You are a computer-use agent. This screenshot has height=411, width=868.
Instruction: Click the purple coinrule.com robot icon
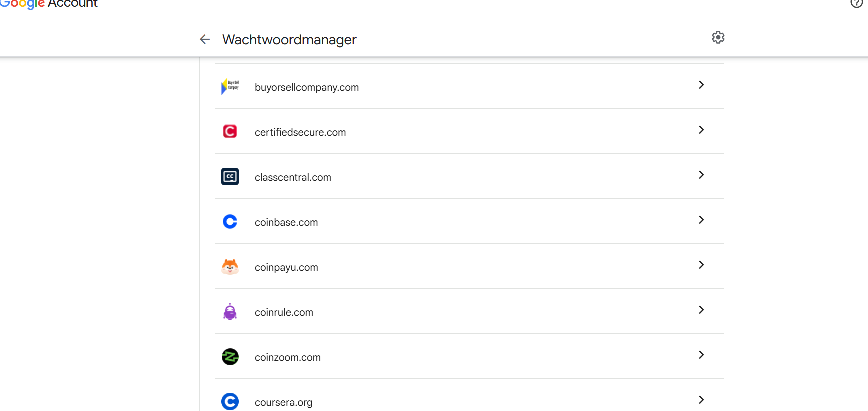[230, 312]
